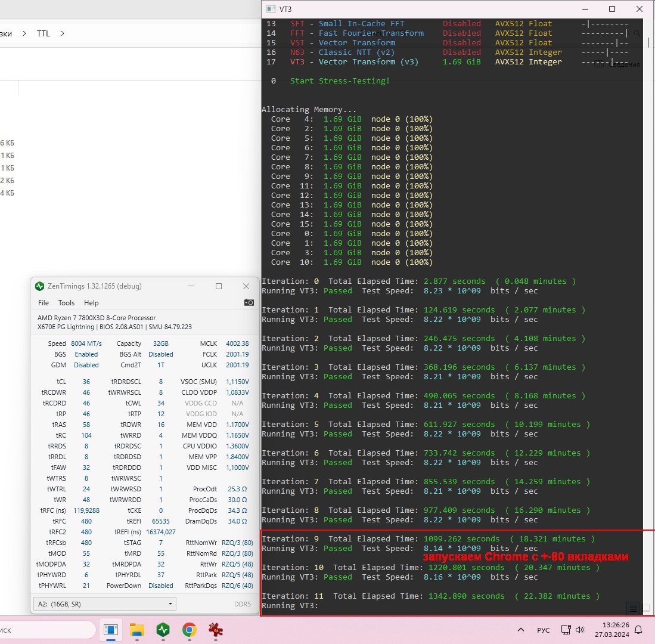This screenshot has height=644, width=655.
Task: Minimize the ZenTimings window
Action: (x=191, y=286)
